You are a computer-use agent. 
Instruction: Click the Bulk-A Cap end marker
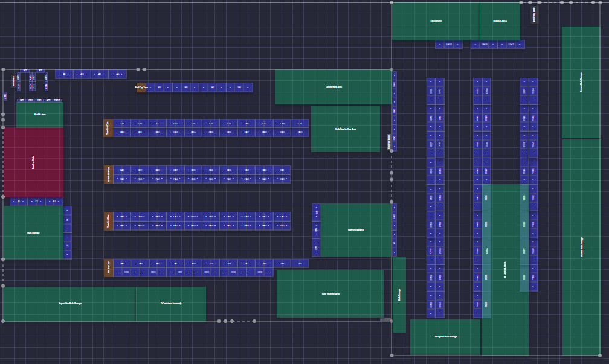109,267
